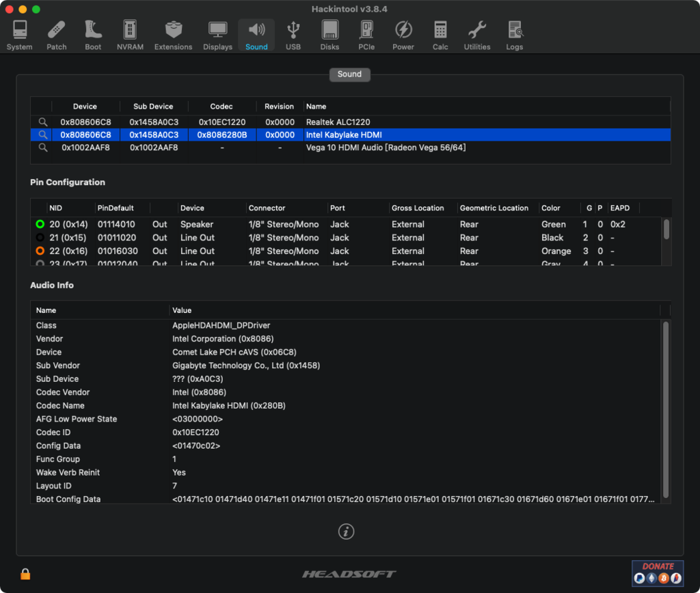Select the Class row AppleHDAHDMI_DPDriver
Screen dimensions: 700x593
tap(345, 325)
